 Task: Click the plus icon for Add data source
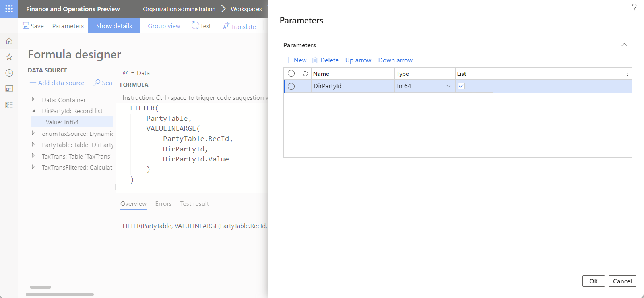click(33, 83)
